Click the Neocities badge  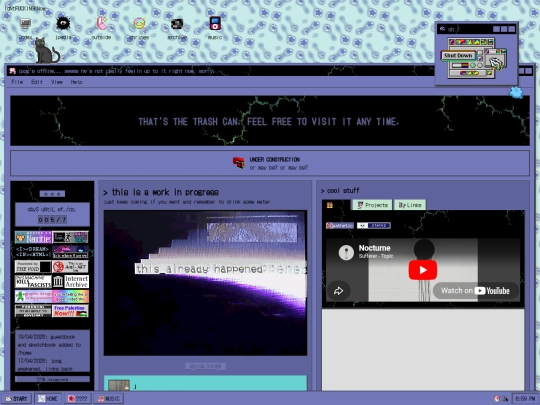[x=33, y=237]
